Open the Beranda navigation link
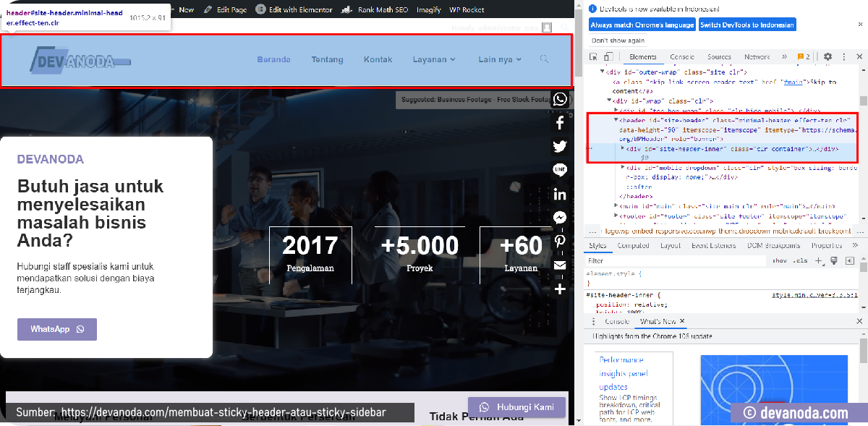This screenshot has height=426, width=868. [273, 59]
